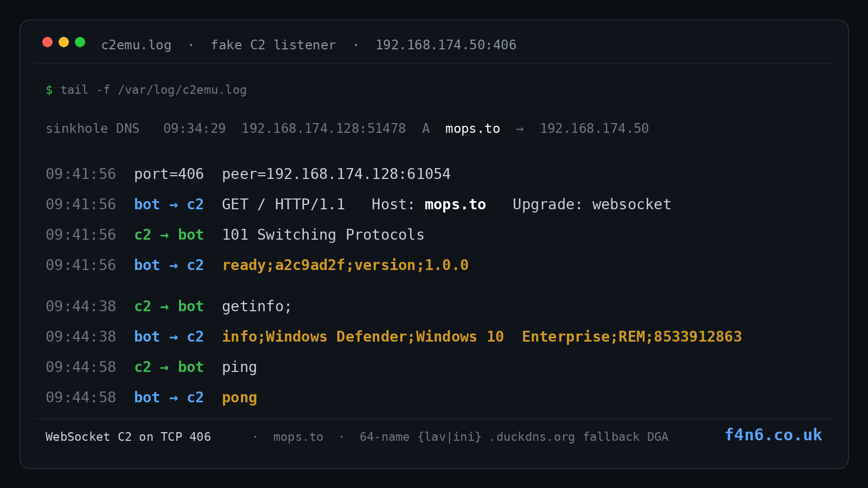Open the f4n6.co.uk link
The height and width of the screenshot is (488, 868).
774,435
